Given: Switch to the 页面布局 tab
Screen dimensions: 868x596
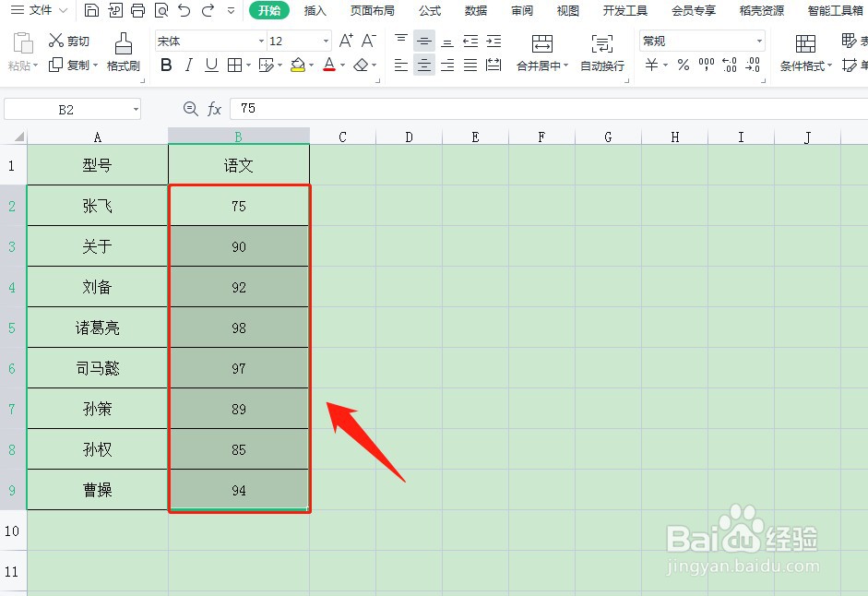Looking at the screenshot, I should pos(372,10).
